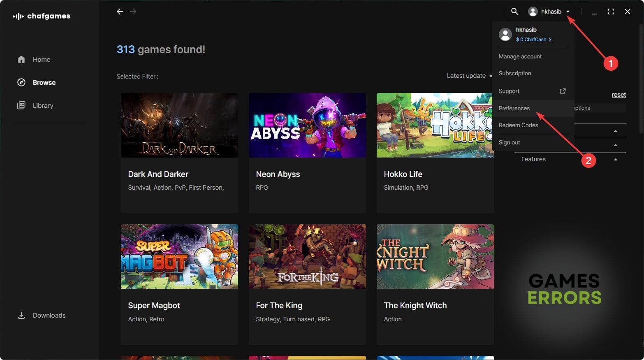Open Library in the sidebar
The image size is (644, 360).
tap(43, 105)
